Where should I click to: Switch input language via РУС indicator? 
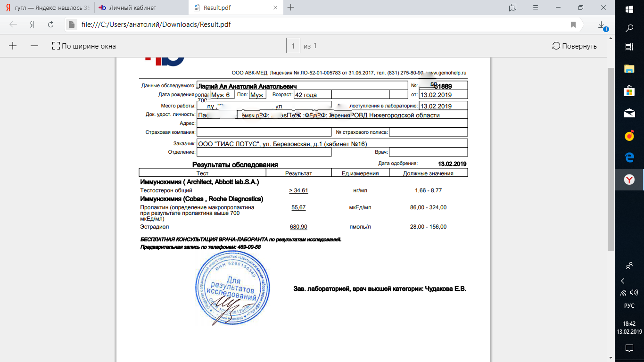[629, 305]
